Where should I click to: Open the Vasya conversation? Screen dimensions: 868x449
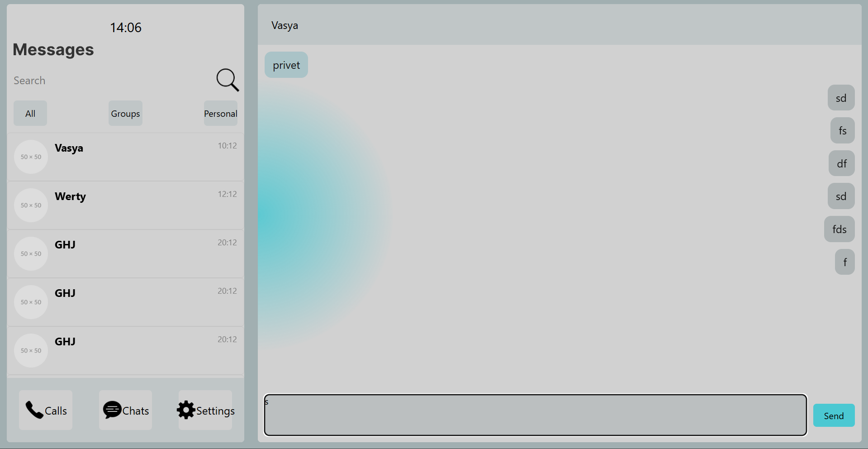[125, 157]
